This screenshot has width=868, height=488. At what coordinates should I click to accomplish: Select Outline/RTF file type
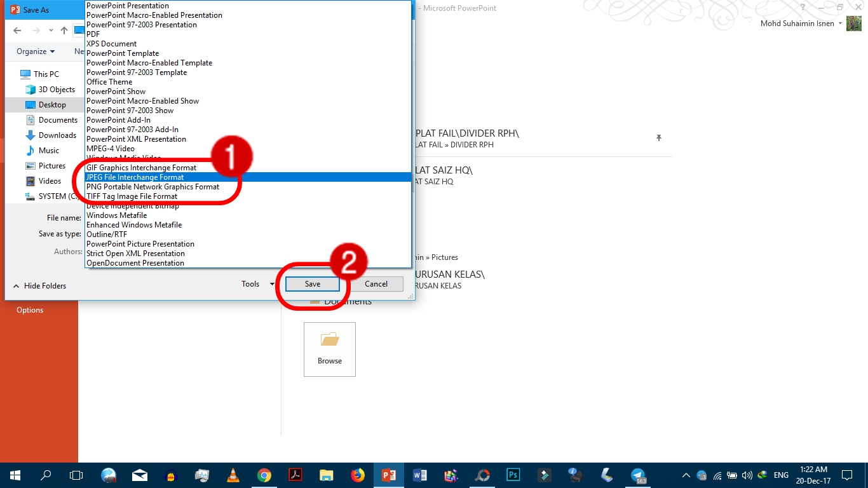point(248,234)
